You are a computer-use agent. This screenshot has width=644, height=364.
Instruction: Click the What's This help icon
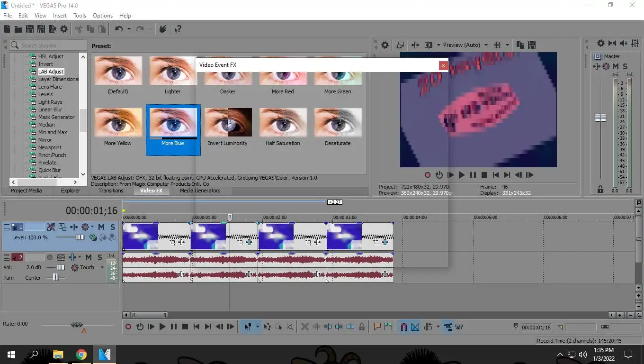coord(178,29)
